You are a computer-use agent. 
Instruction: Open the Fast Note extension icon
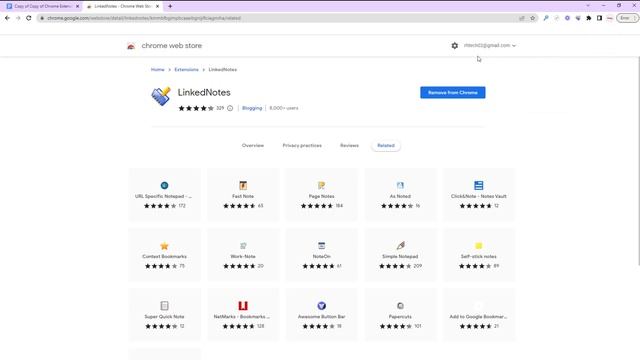click(243, 185)
